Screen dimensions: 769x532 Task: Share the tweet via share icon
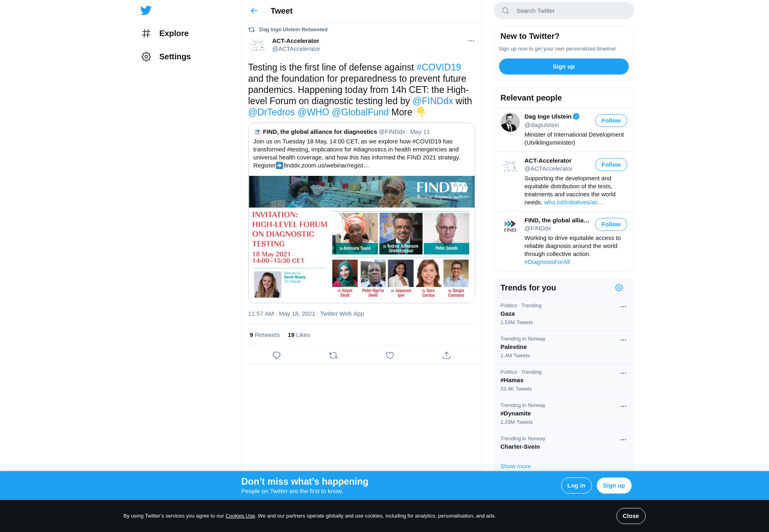447,355
